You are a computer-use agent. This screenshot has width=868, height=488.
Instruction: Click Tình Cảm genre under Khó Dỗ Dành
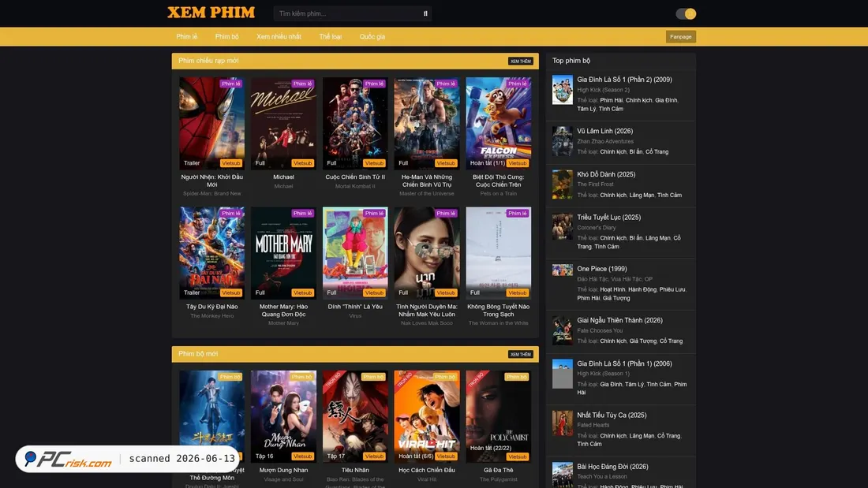[669, 195]
